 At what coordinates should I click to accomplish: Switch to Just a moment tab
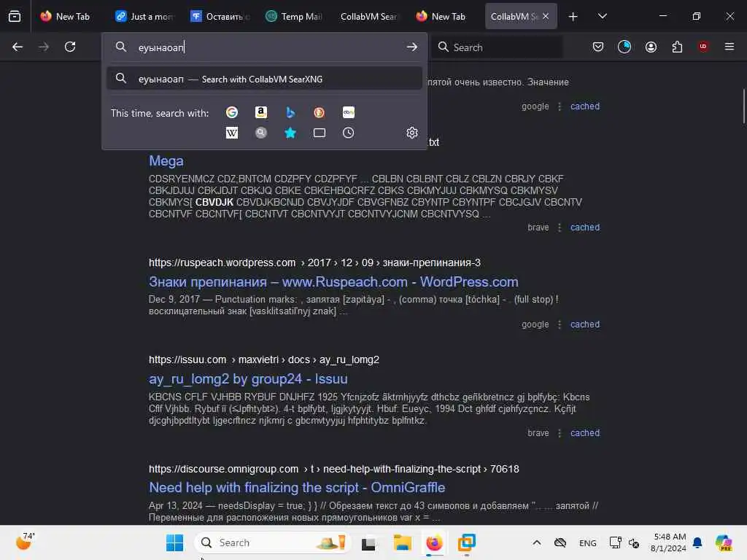click(x=145, y=16)
